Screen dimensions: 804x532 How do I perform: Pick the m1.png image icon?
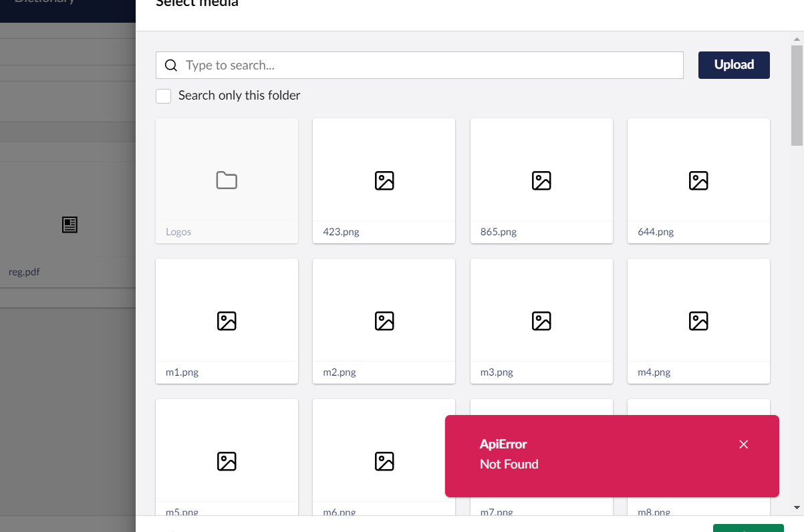(227, 321)
